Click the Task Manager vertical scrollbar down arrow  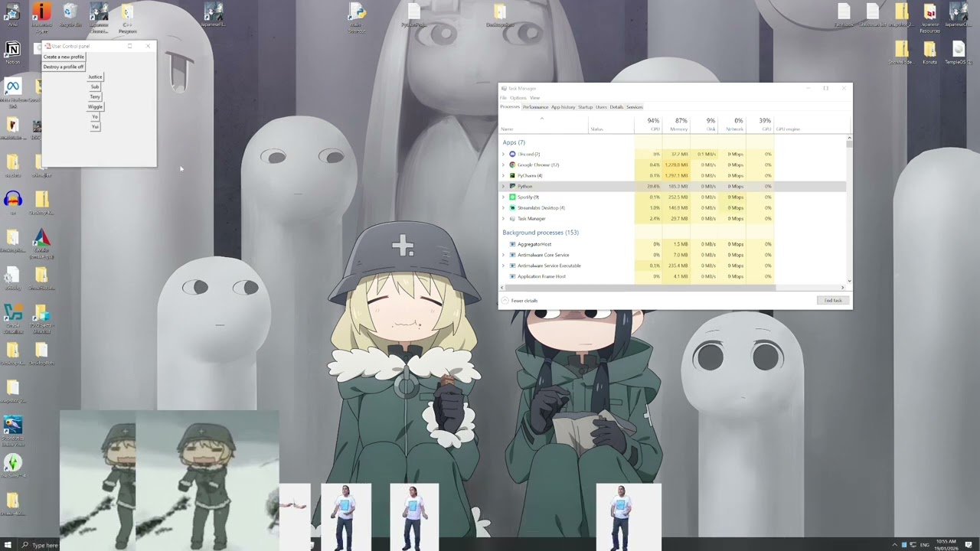click(x=849, y=281)
